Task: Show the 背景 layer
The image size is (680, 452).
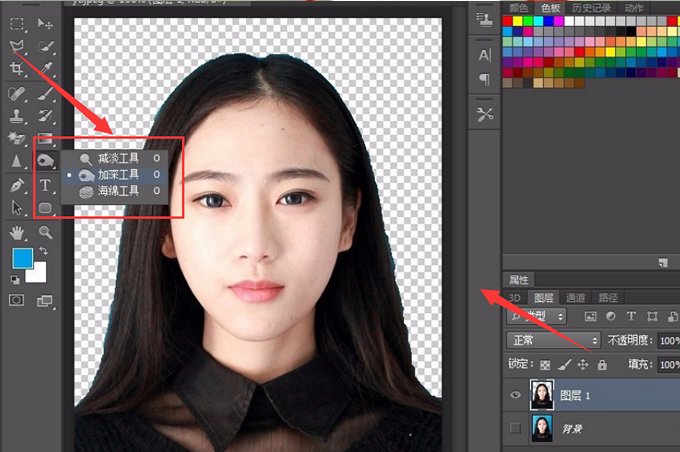Action: click(515, 428)
